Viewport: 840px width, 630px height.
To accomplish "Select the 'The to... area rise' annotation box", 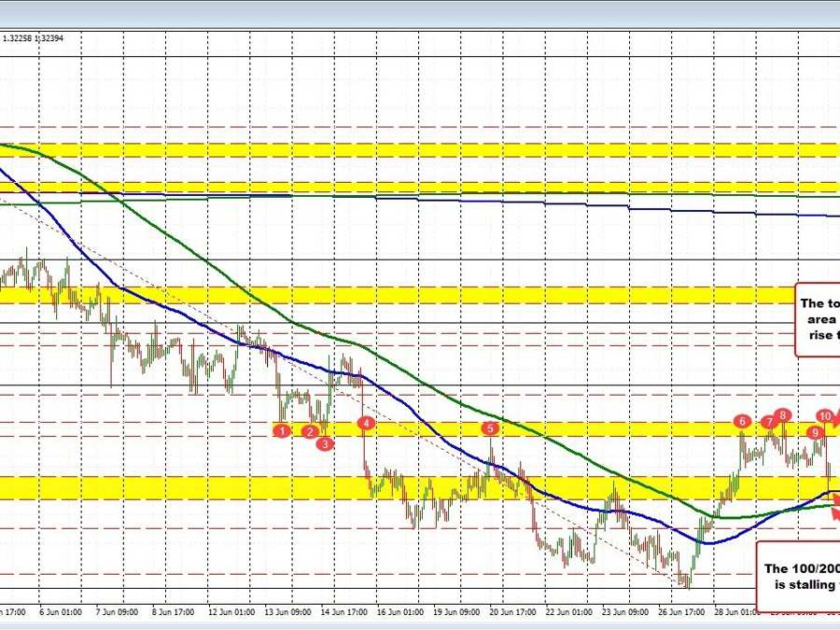I will [x=817, y=319].
